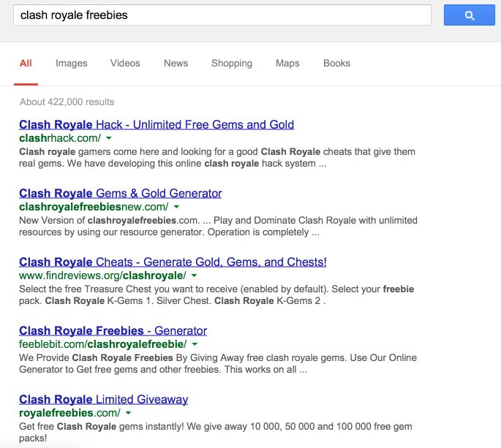The height and width of the screenshot is (448, 501).
Task: Click snippet starting 'Clash royale gamers come here'
Action: tap(217, 157)
